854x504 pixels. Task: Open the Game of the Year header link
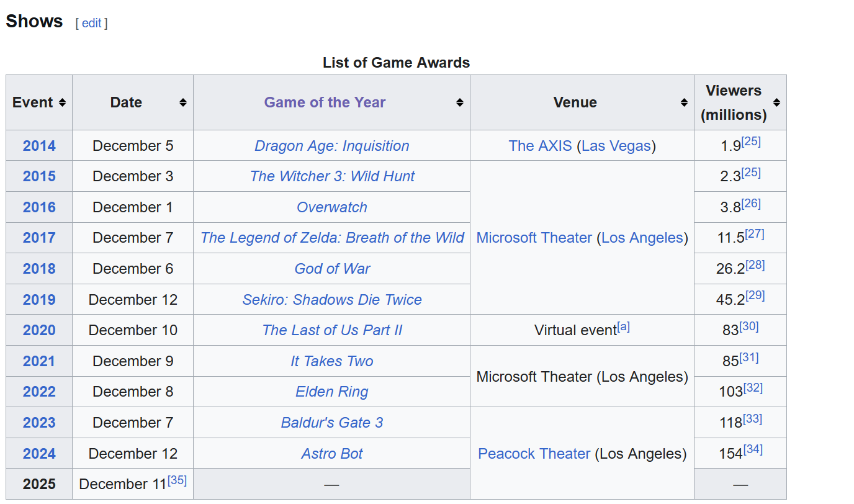click(x=325, y=102)
